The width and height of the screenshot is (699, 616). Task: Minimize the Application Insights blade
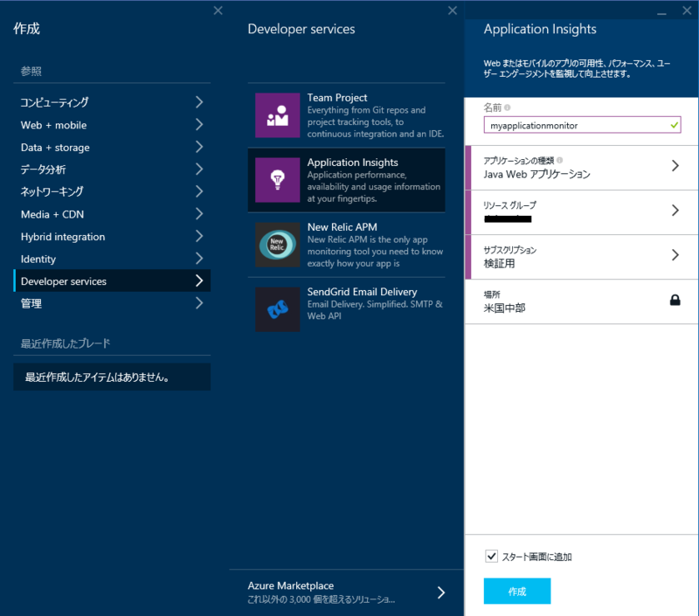click(x=661, y=13)
